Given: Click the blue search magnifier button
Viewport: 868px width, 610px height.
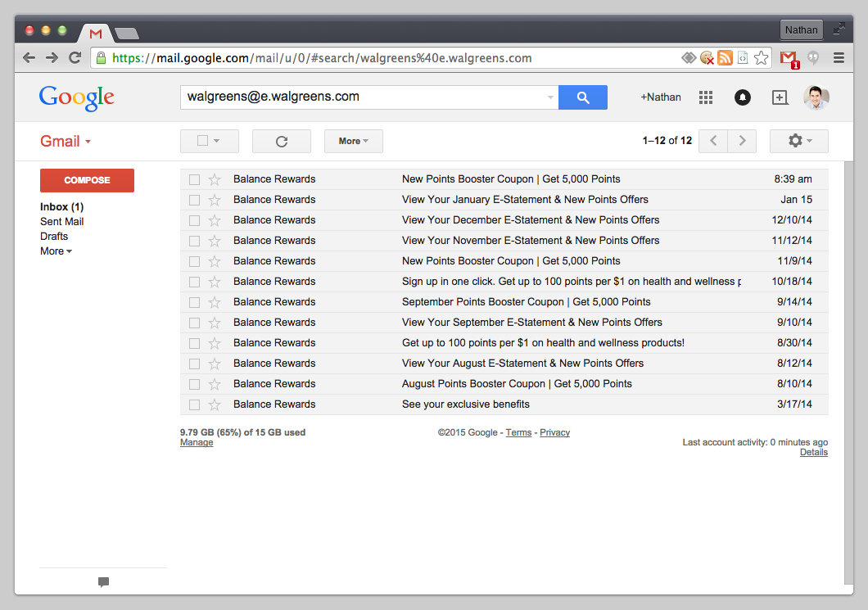Looking at the screenshot, I should (x=583, y=97).
